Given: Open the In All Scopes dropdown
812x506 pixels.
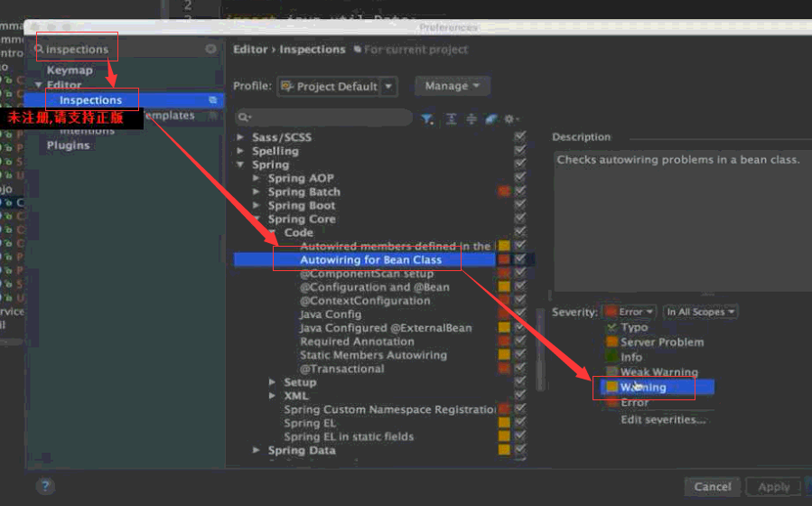Looking at the screenshot, I should 700,312.
